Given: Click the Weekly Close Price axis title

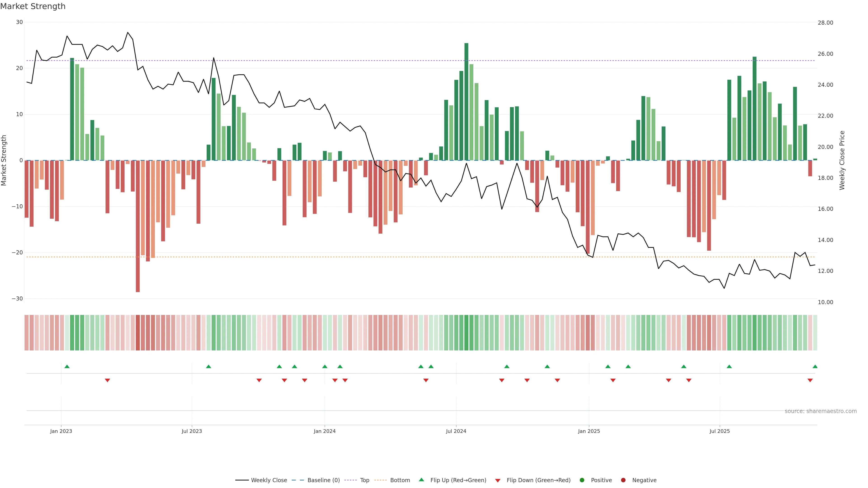Looking at the screenshot, I should click(x=842, y=160).
